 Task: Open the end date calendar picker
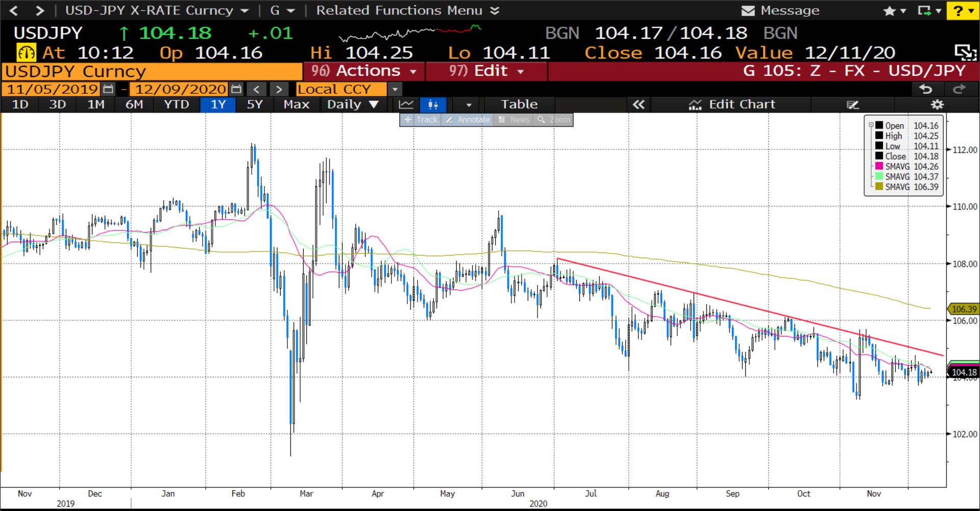[x=236, y=89]
